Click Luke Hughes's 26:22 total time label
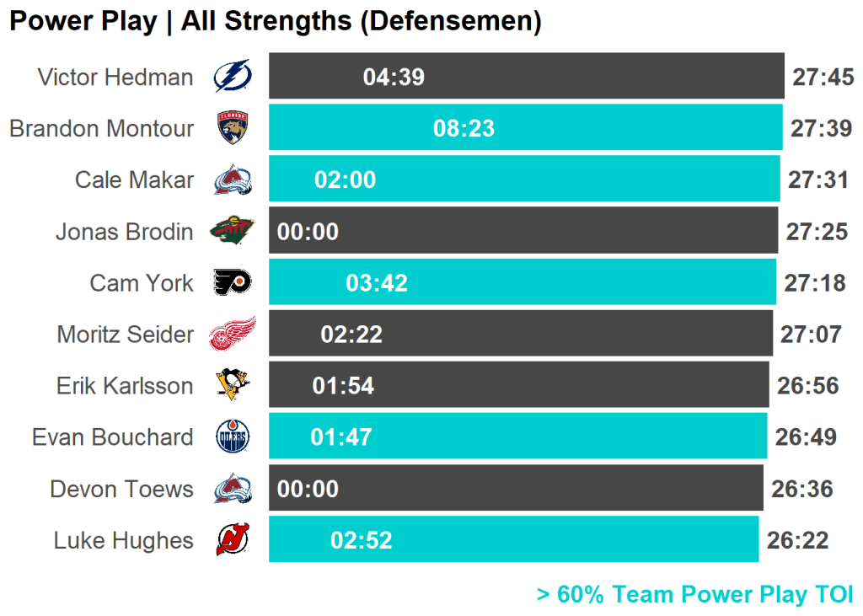 pyautogui.click(x=797, y=541)
